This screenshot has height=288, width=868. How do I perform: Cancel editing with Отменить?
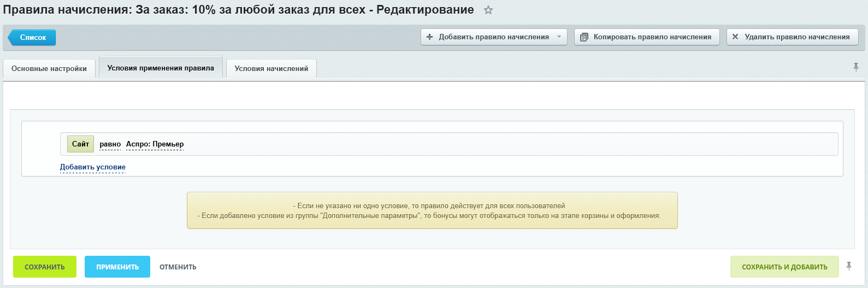(x=178, y=267)
